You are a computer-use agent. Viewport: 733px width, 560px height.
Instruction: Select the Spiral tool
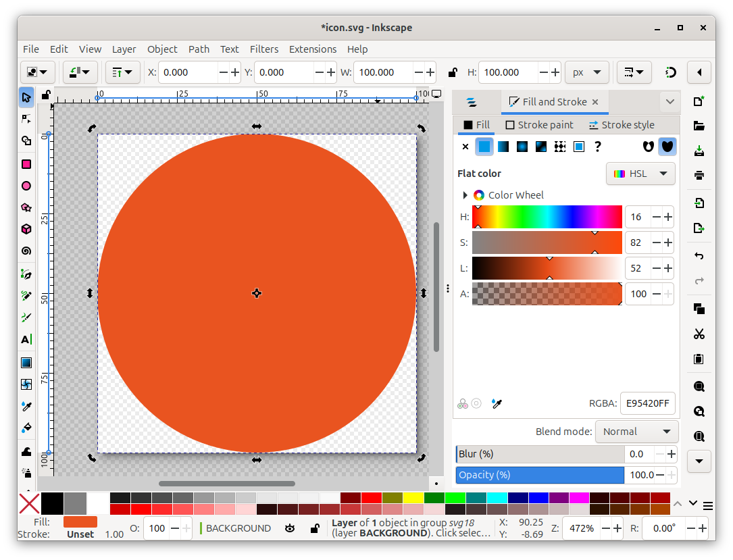(x=26, y=251)
